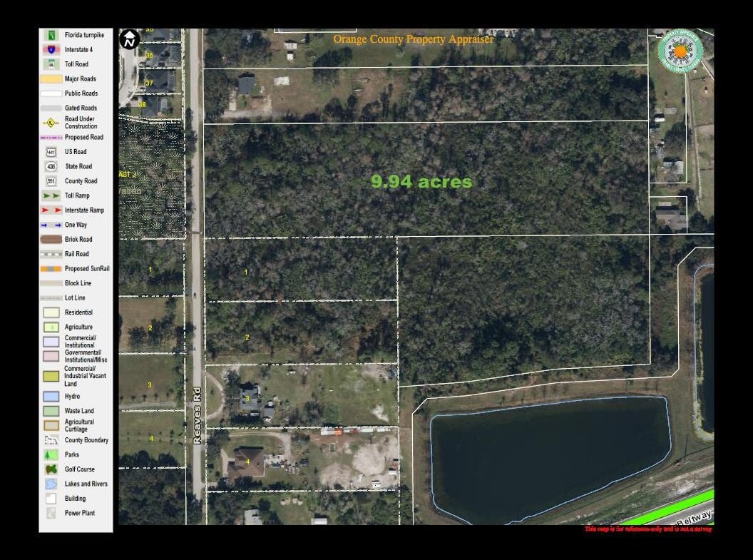Click the Hydro blue color swatch
The image size is (753, 560).
(x=51, y=396)
